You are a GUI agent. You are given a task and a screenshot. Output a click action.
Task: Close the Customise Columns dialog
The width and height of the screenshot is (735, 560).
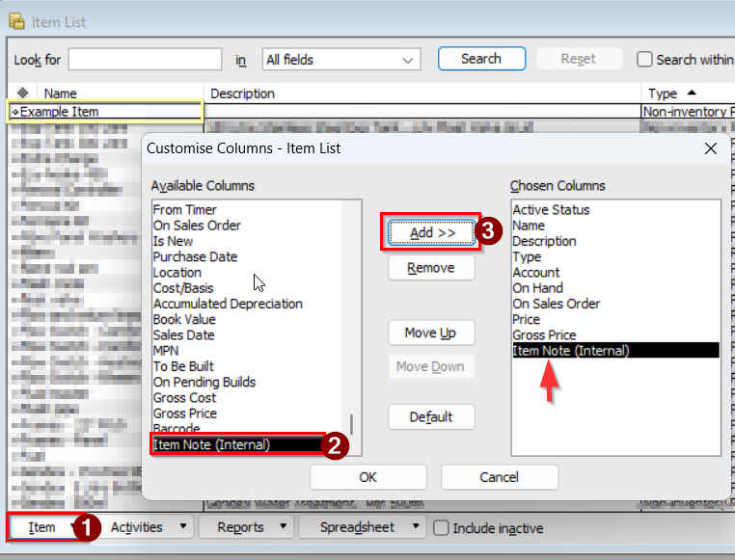pos(711,148)
